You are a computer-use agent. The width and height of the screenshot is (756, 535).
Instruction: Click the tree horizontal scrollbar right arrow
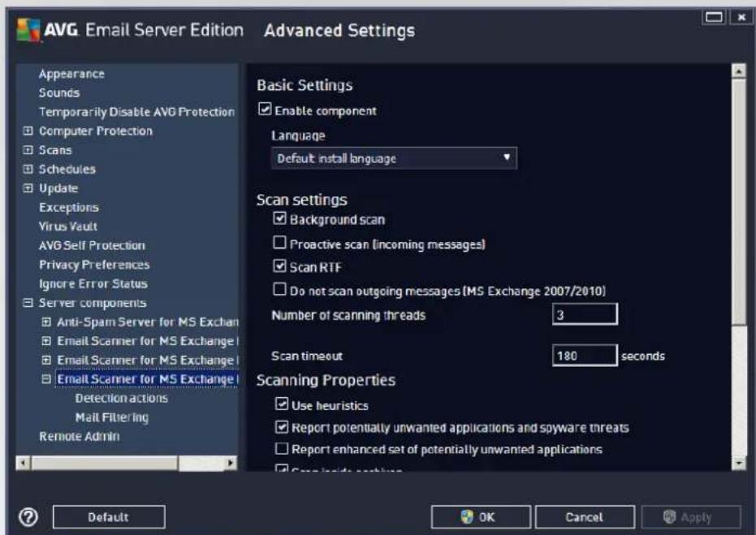click(231, 464)
